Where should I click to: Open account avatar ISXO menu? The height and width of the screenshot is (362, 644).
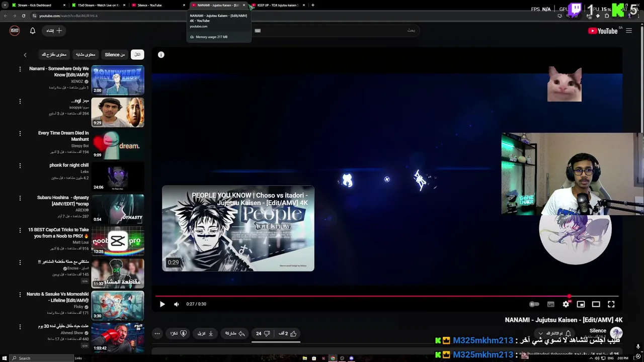(x=15, y=31)
